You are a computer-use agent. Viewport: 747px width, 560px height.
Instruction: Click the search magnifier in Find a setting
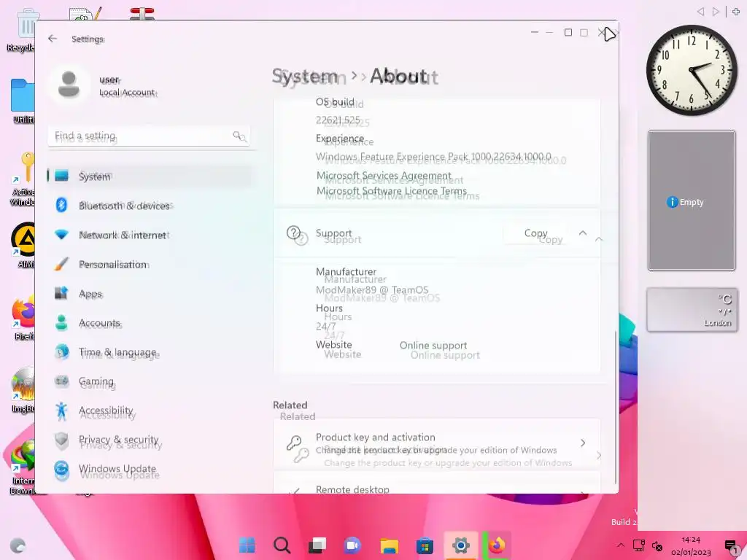[239, 136]
